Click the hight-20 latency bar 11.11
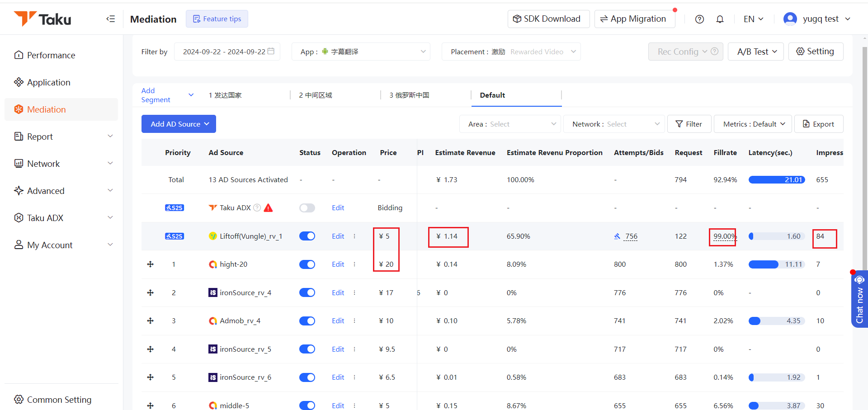This screenshot has width=868, height=410. [x=776, y=264]
